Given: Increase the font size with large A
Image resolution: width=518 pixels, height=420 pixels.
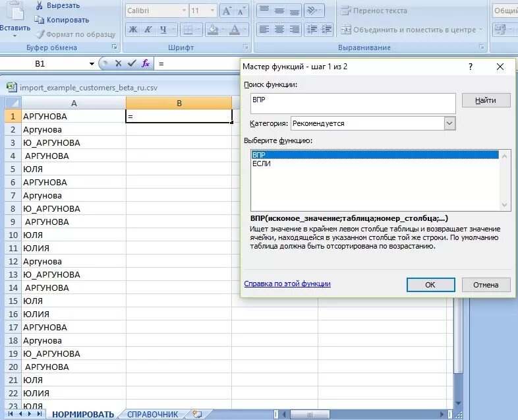Looking at the screenshot, I should point(227,11).
